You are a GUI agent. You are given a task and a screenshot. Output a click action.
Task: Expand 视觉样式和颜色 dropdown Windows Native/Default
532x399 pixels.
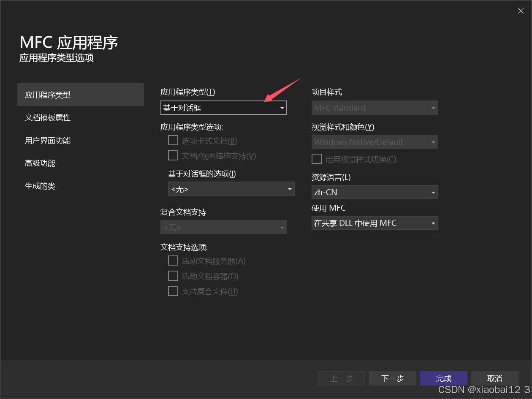(375, 142)
